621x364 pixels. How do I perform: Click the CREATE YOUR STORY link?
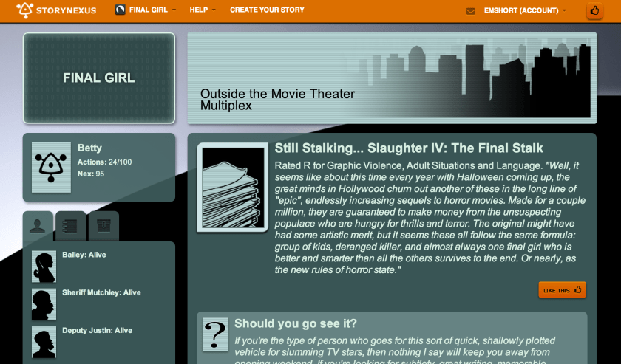[267, 10]
